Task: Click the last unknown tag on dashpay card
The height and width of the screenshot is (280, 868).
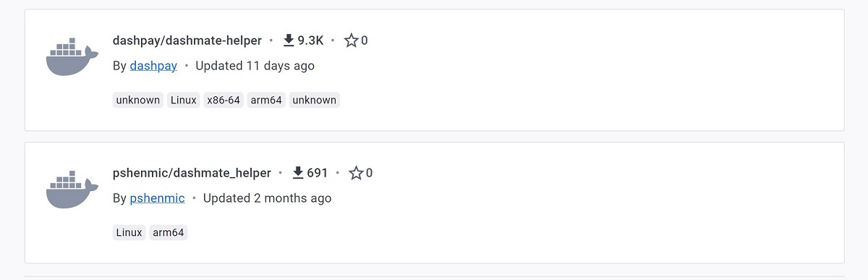Action: pos(314,100)
